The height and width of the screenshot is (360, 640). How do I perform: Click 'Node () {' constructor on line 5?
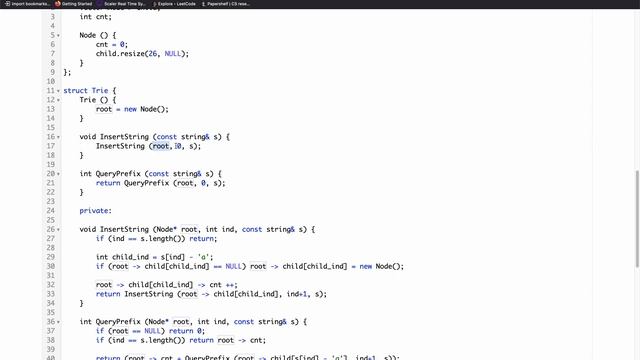coord(98,35)
